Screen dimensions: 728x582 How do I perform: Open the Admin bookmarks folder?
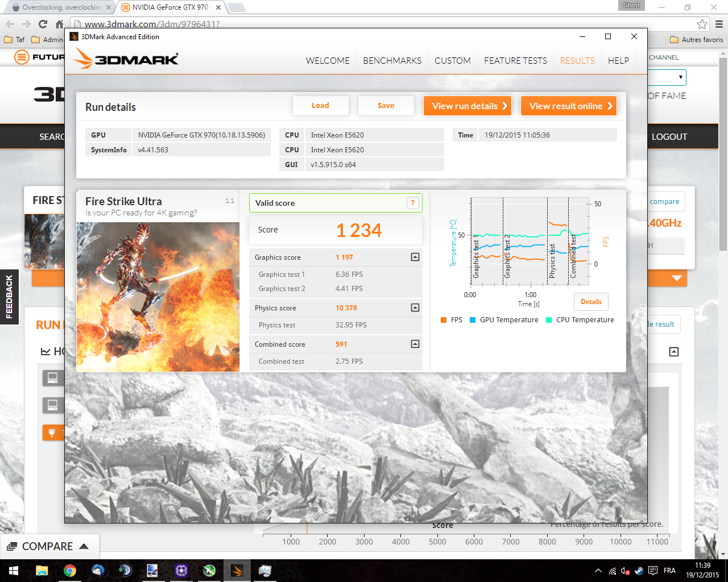[x=47, y=40]
